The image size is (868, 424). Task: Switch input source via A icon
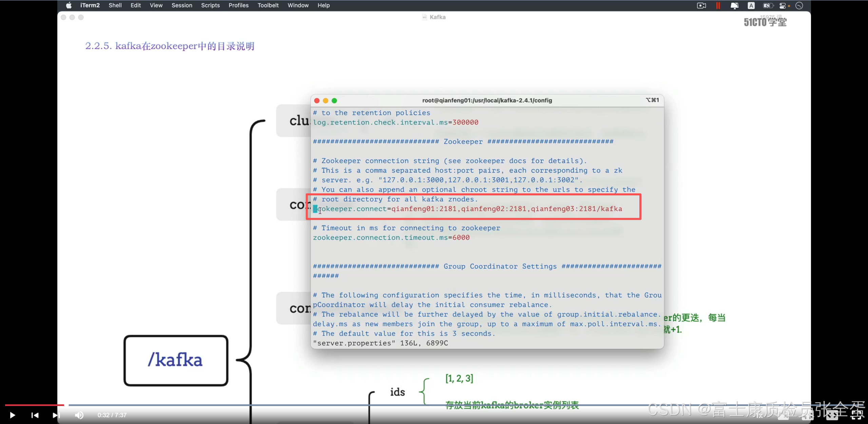751,5
